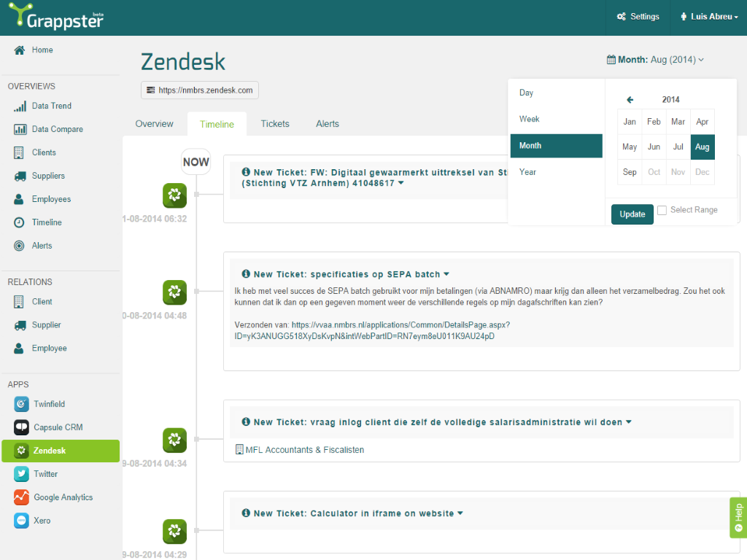
Task: Switch to the Tickets tab
Action: tap(275, 124)
